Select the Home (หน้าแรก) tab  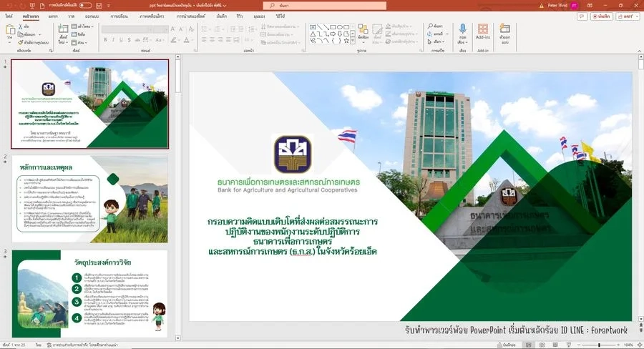pos(31,16)
